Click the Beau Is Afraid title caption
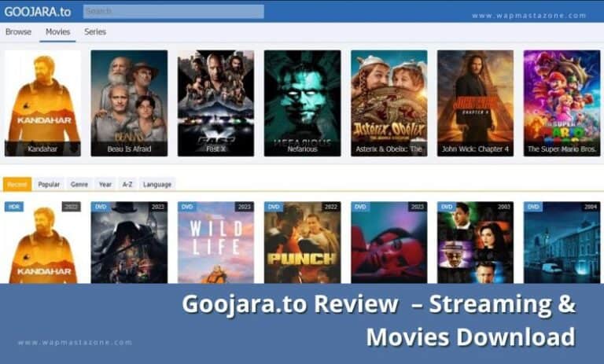 pyautogui.click(x=129, y=149)
